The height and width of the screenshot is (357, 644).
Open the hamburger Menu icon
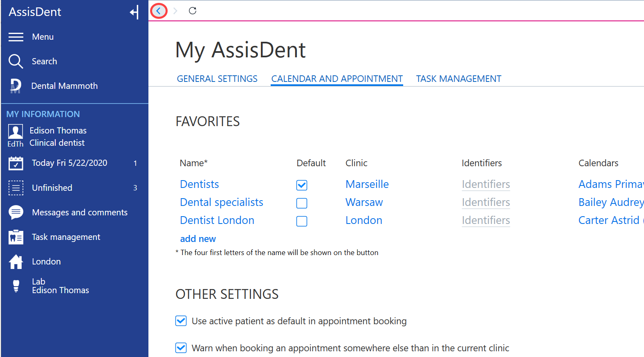pos(16,37)
